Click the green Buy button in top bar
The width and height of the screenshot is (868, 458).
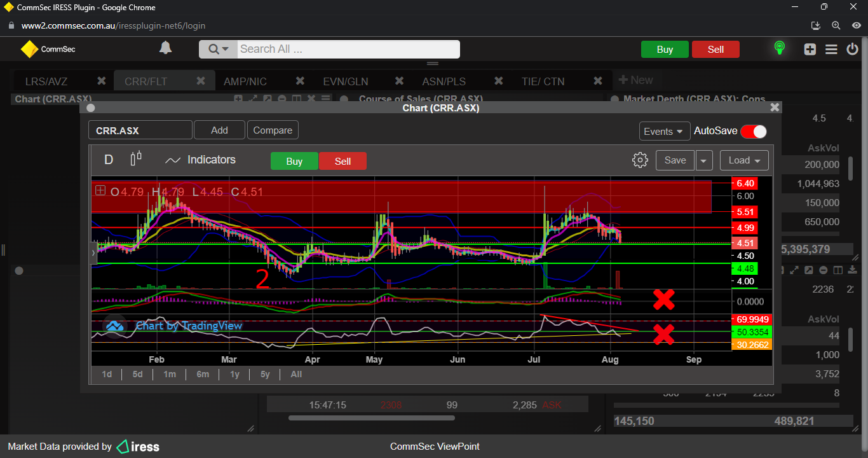point(665,50)
